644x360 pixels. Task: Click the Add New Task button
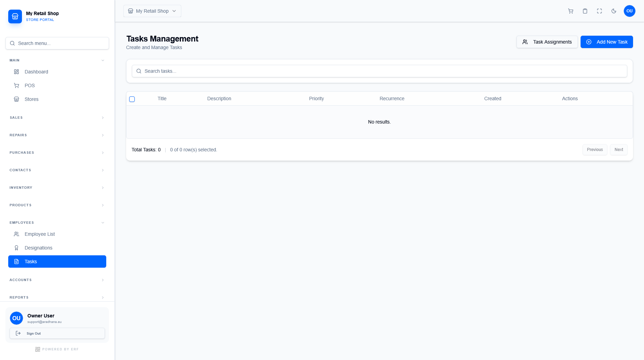606,42
